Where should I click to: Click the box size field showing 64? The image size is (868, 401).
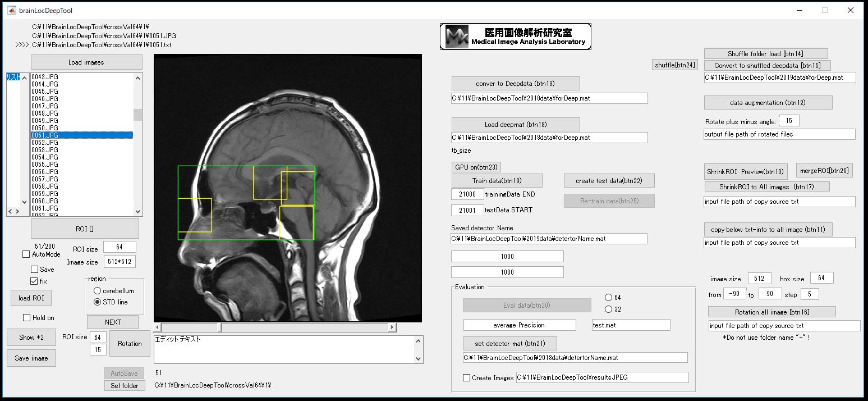(x=821, y=278)
